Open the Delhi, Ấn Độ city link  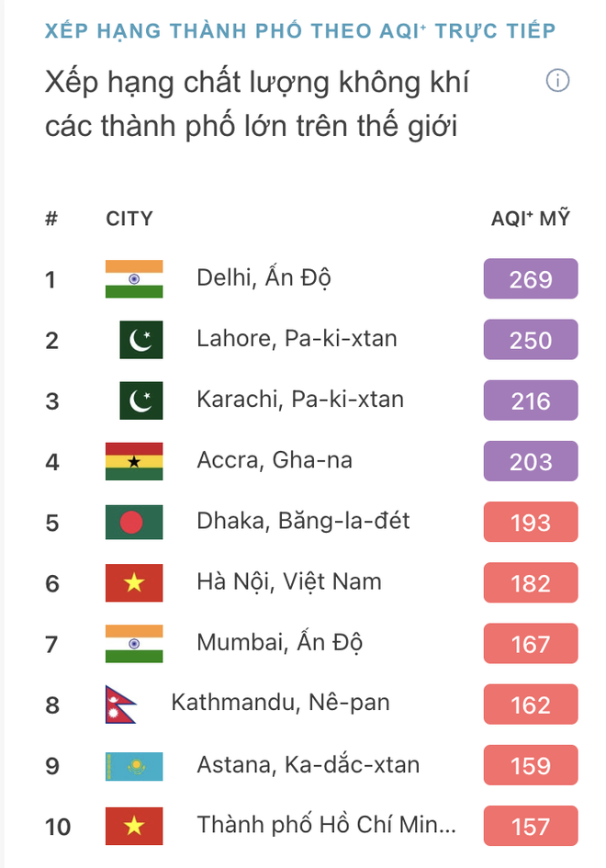click(264, 277)
